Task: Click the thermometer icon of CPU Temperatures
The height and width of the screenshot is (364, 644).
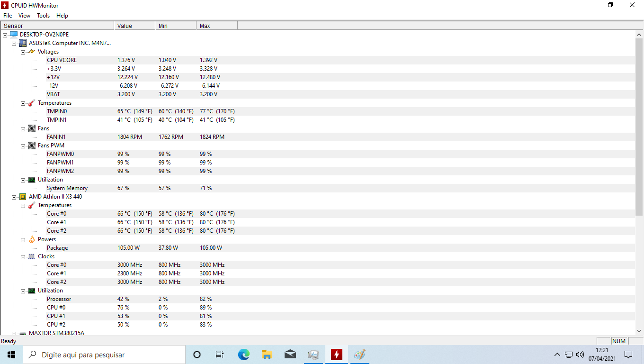Action: pos(31,205)
